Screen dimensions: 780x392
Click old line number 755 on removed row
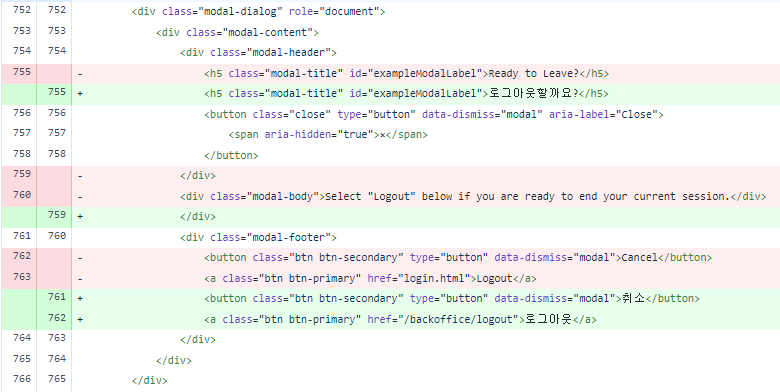tap(22, 72)
